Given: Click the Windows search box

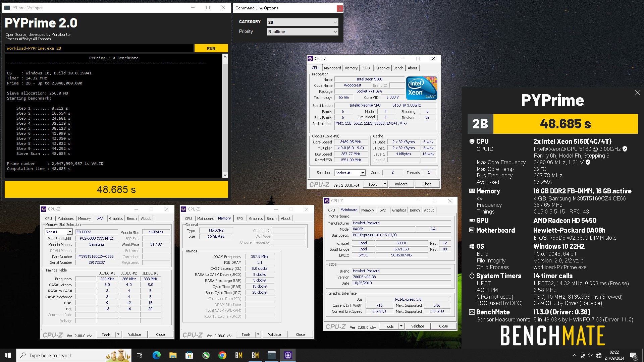Looking at the screenshot, I should click(74, 355).
